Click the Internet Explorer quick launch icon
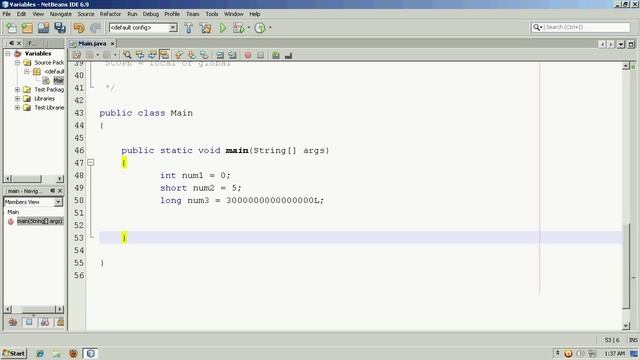Screen dimensions: 640x360 [40, 353]
